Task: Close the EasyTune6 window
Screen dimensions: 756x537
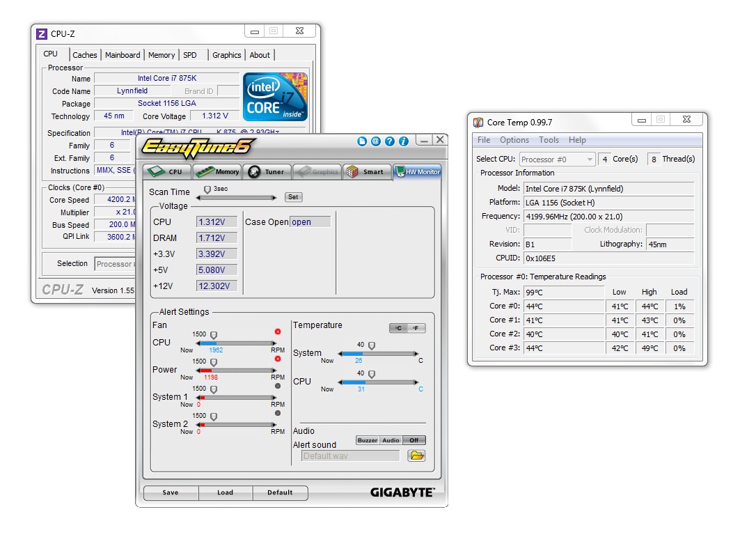Action: tap(440, 140)
